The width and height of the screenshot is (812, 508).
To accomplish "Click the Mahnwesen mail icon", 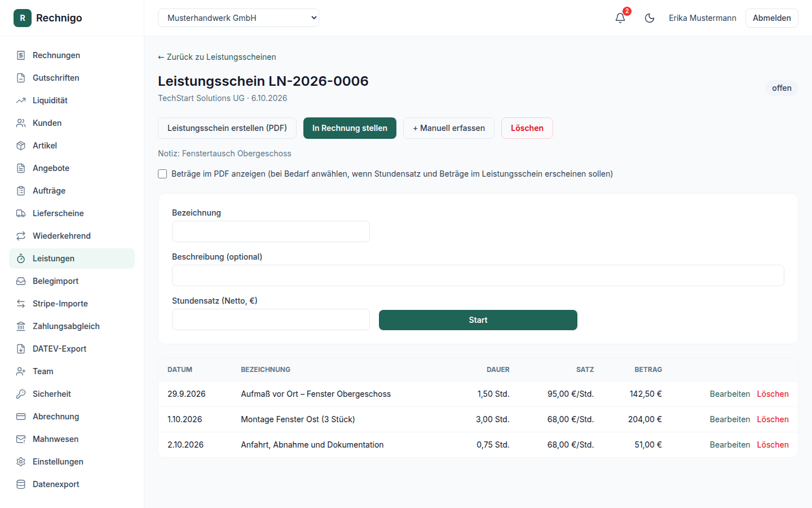I will pos(21,439).
